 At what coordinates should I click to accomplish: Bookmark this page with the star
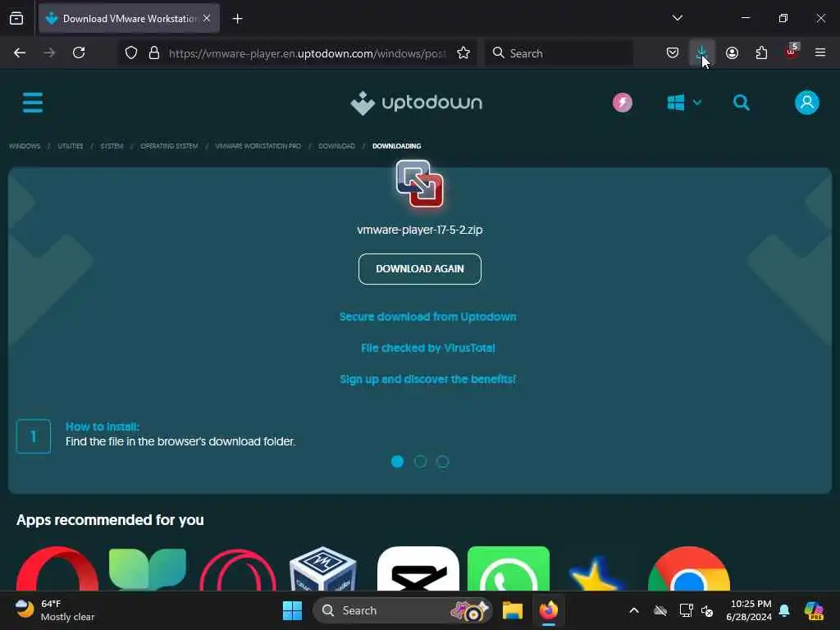(x=463, y=52)
